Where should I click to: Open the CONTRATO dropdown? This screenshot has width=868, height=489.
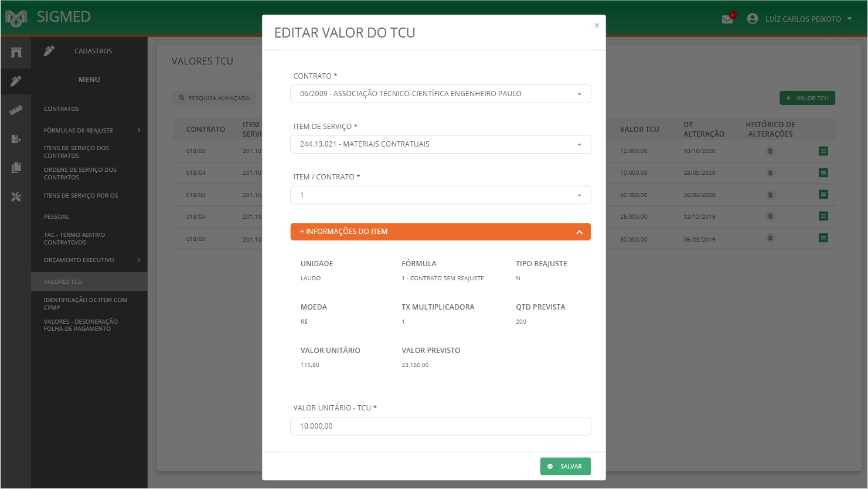(440, 94)
